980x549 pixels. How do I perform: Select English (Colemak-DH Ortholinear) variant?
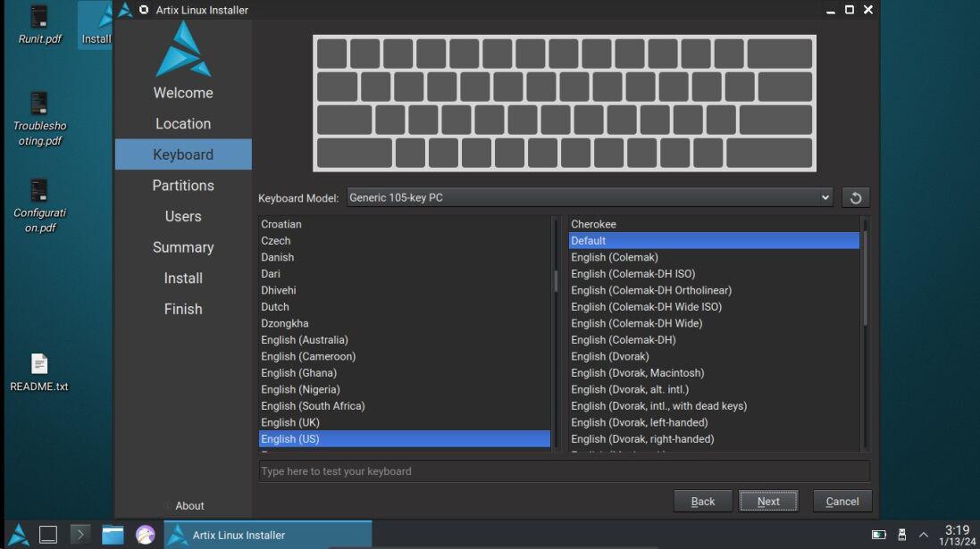click(714, 290)
